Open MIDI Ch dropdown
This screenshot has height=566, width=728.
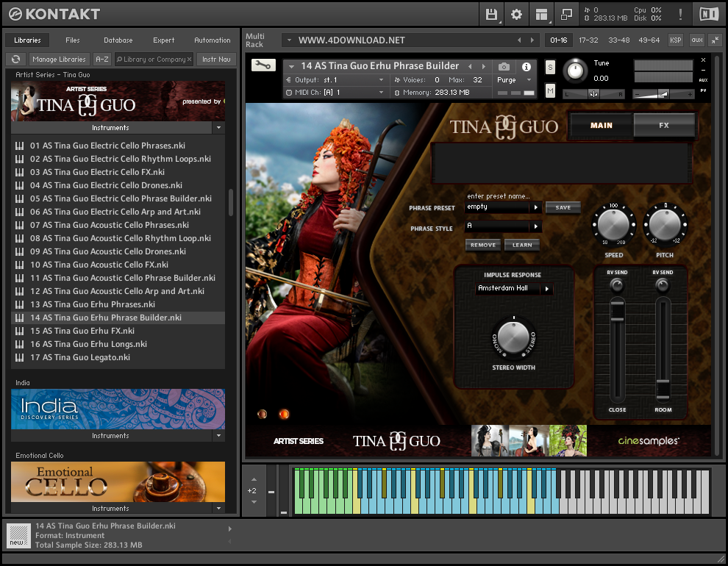336,93
